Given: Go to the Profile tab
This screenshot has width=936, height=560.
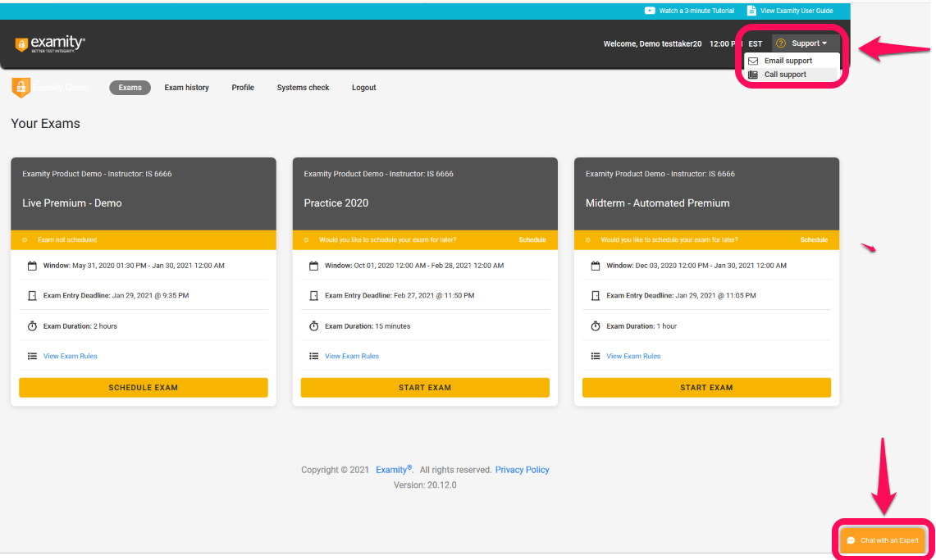Looking at the screenshot, I should point(243,88).
